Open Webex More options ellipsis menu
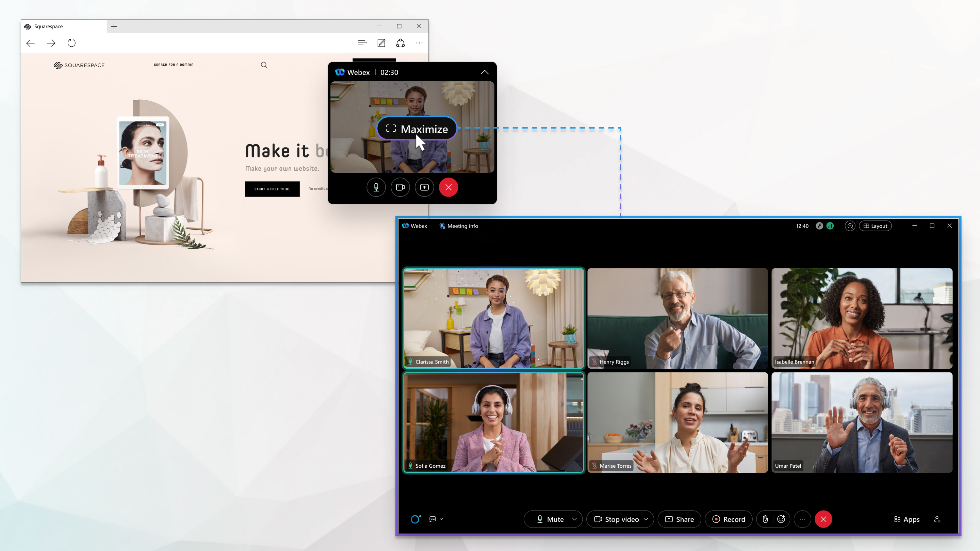The height and width of the screenshot is (551, 980). (802, 519)
